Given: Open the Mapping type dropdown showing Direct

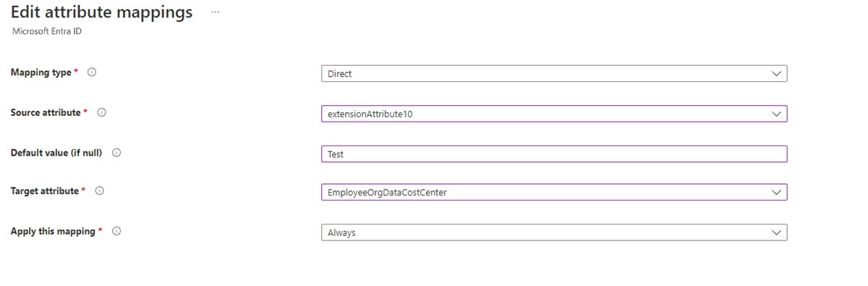Looking at the screenshot, I should [x=554, y=74].
